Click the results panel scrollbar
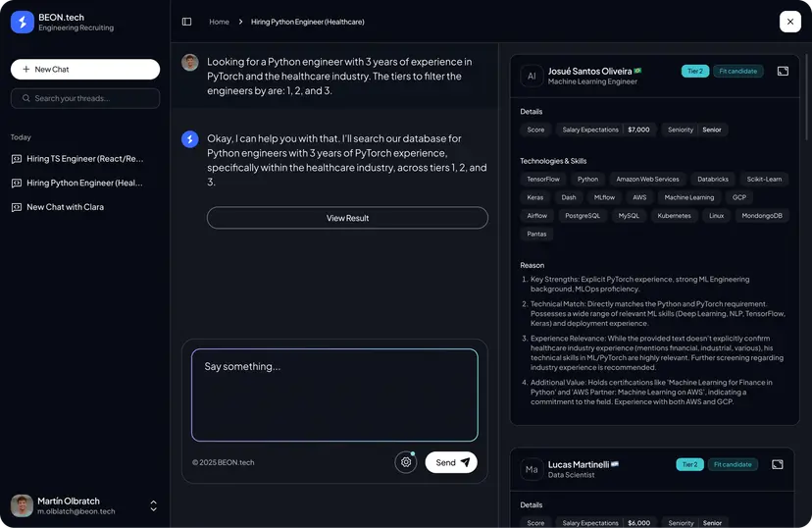812x528 pixels. 806,97
